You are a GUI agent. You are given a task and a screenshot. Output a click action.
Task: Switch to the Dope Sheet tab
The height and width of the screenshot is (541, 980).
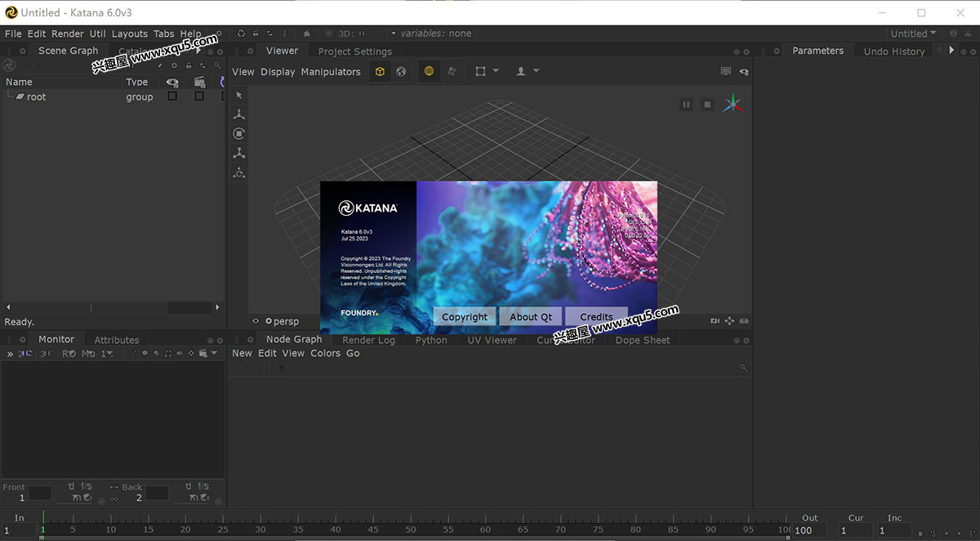pyautogui.click(x=643, y=340)
